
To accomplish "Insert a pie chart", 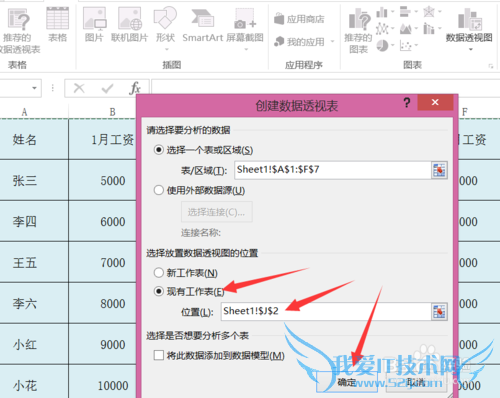I will 382,46.
